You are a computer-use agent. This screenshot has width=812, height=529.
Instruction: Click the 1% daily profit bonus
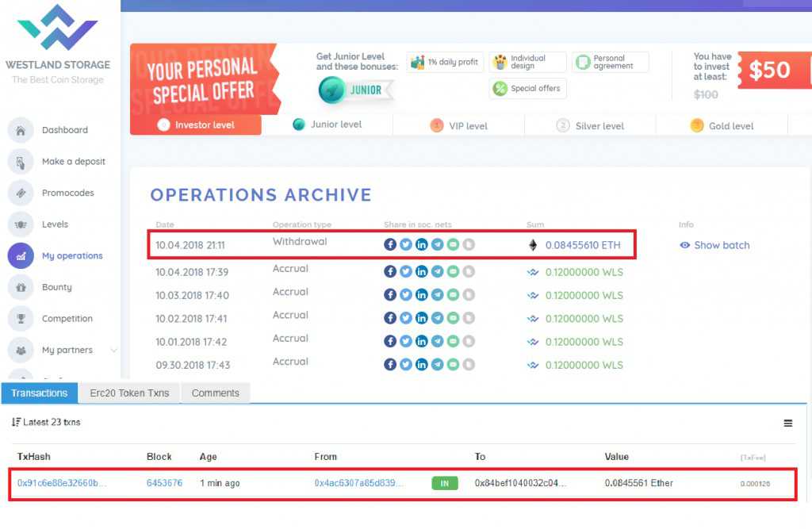click(x=445, y=62)
